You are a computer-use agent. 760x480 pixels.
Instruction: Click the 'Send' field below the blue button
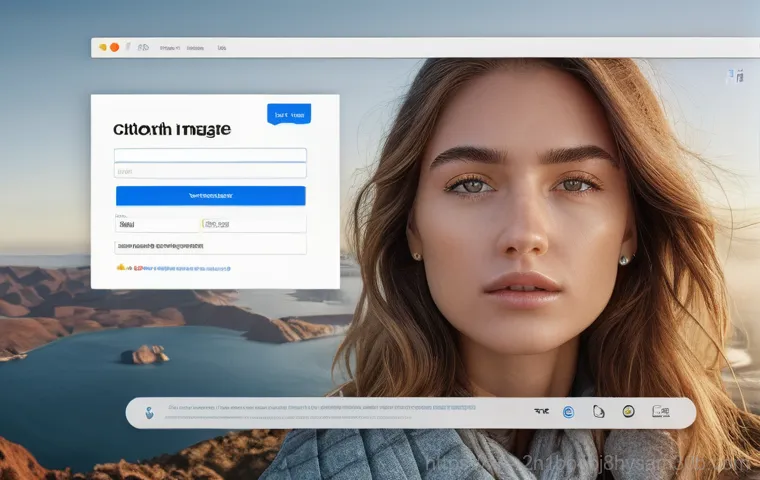(155, 225)
